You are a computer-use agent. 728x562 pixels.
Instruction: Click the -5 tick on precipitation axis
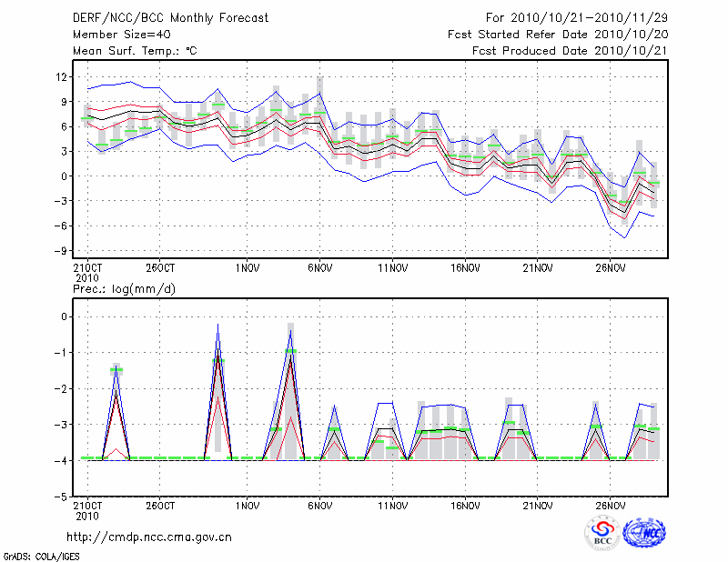[x=62, y=497]
